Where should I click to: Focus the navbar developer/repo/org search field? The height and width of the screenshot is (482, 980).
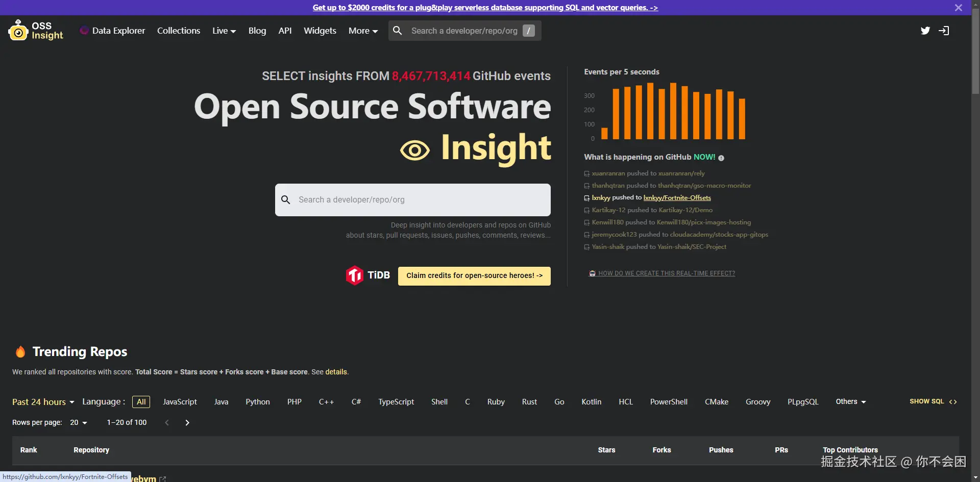pyautogui.click(x=464, y=31)
